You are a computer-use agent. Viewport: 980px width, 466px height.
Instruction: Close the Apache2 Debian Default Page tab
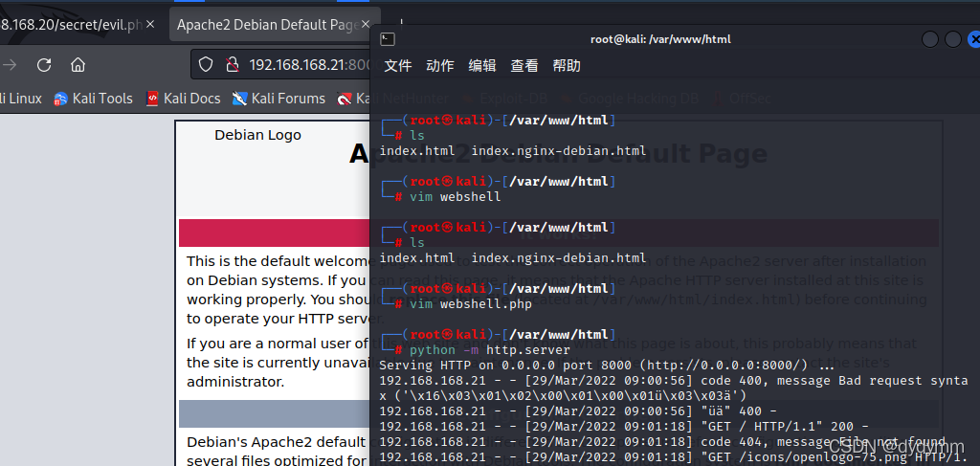(x=366, y=25)
